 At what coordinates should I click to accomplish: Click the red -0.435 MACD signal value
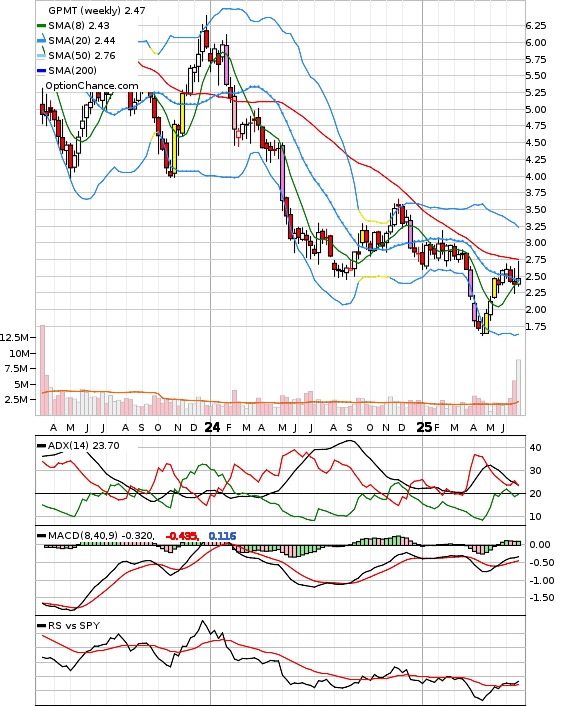(182, 536)
